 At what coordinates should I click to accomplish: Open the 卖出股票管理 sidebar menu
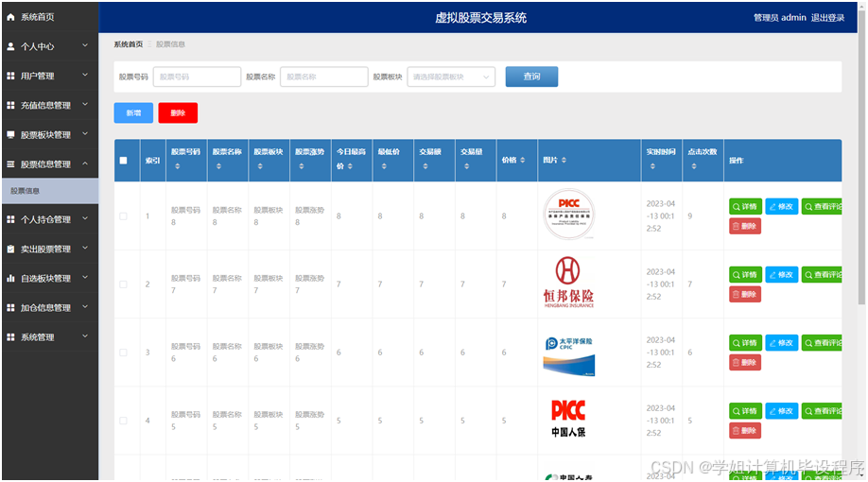tap(50, 249)
